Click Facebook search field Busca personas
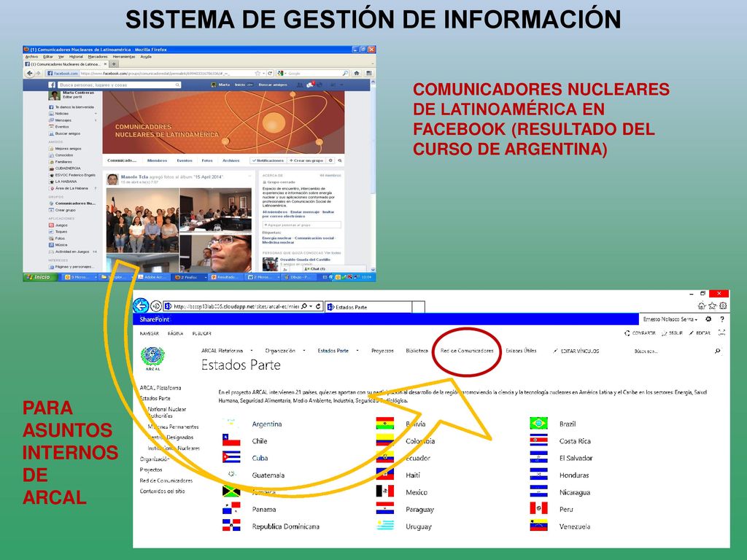The image size is (747, 560). tap(119, 85)
